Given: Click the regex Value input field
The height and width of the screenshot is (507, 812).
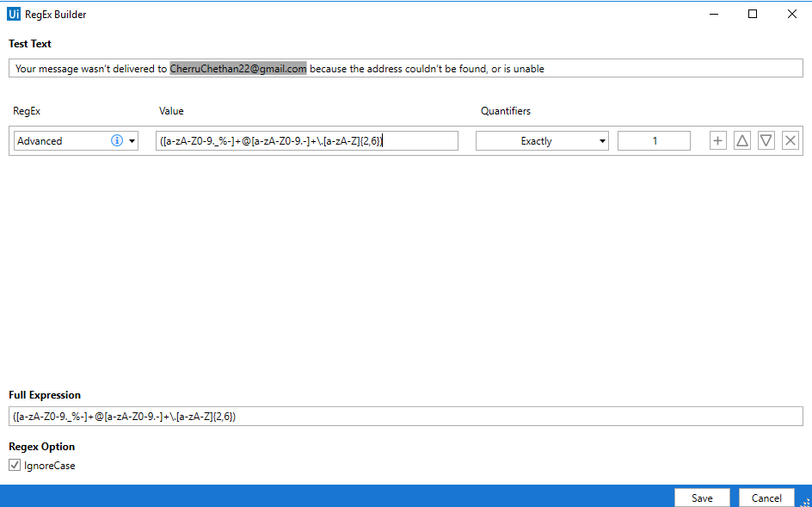Looking at the screenshot, I should (307, 140).
